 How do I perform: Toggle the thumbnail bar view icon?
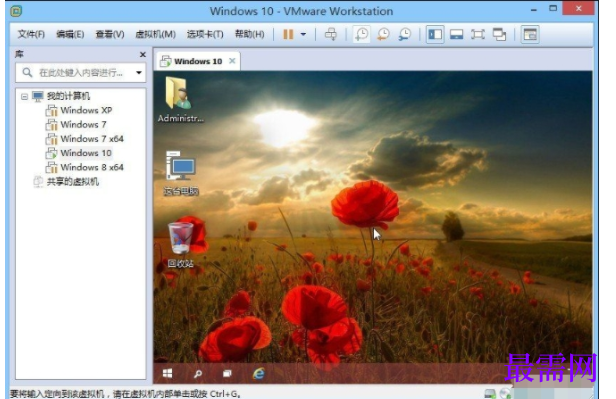[x=456, y=35]
